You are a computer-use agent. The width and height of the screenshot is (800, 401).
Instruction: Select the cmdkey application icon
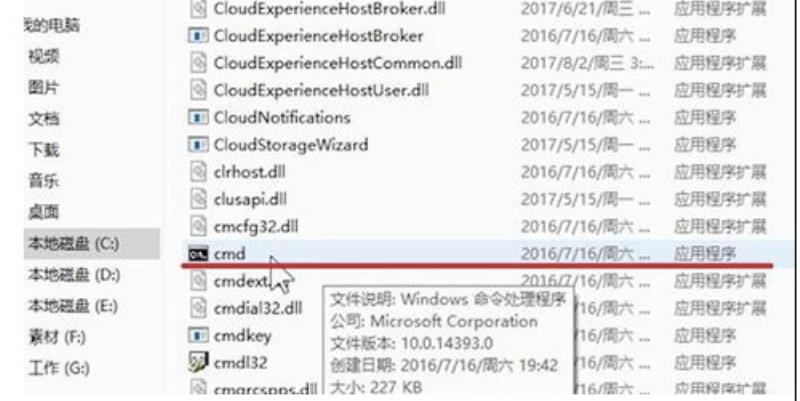point(198,336)
